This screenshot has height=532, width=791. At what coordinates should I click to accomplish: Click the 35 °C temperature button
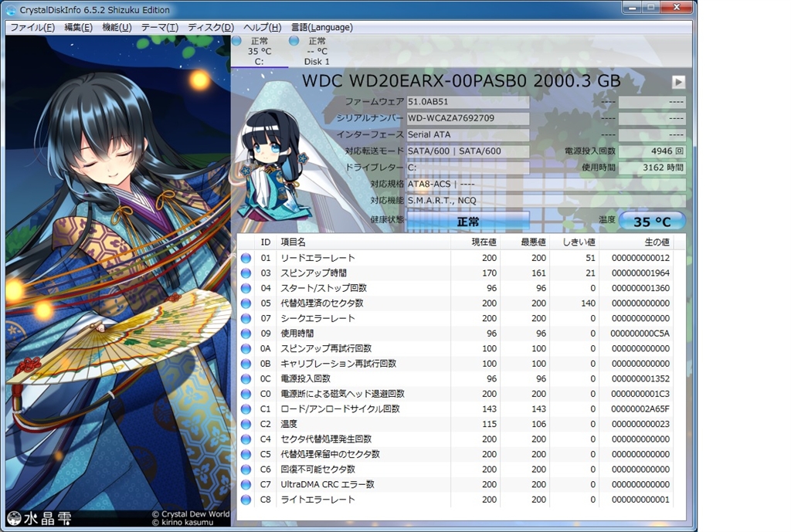[652, 222]
